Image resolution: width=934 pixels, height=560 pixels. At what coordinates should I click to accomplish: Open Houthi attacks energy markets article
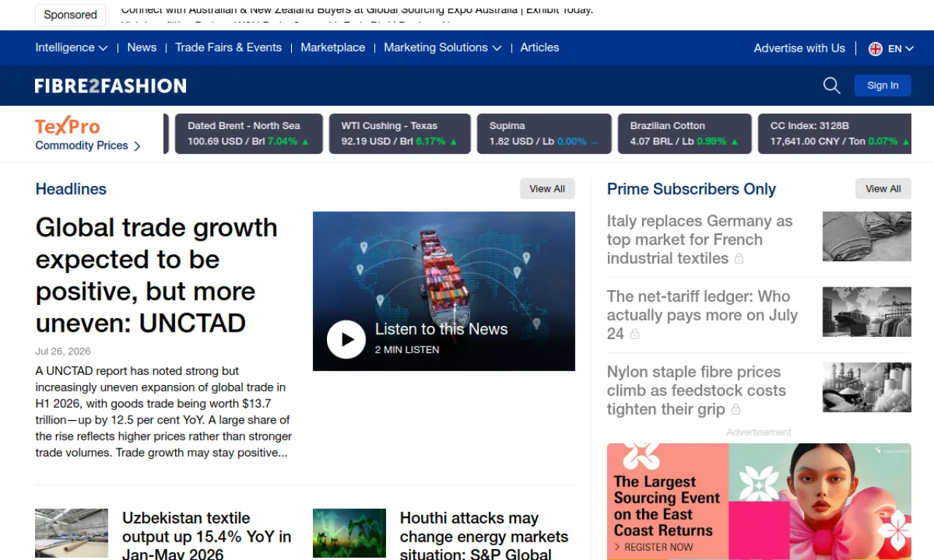[x=484, y=536]
